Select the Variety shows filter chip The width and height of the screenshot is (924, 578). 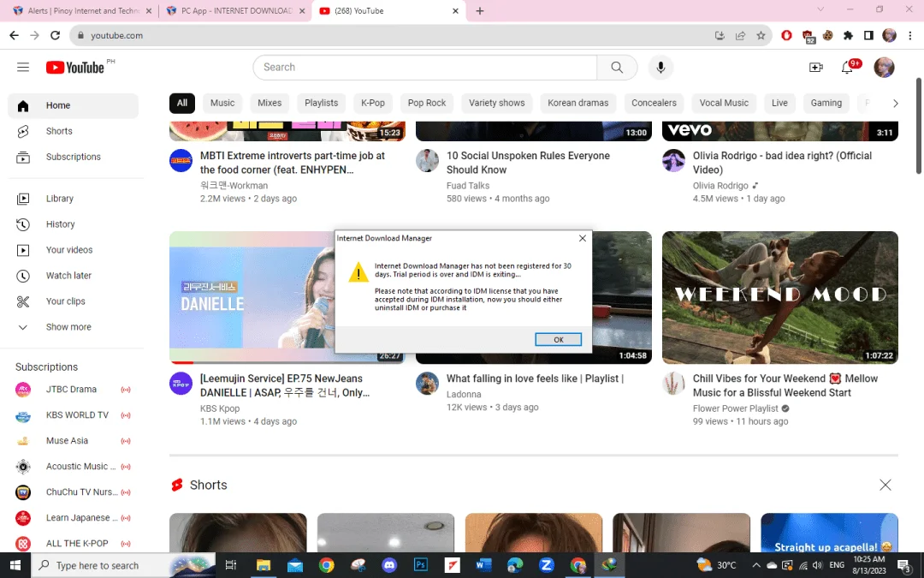(496, 103)
